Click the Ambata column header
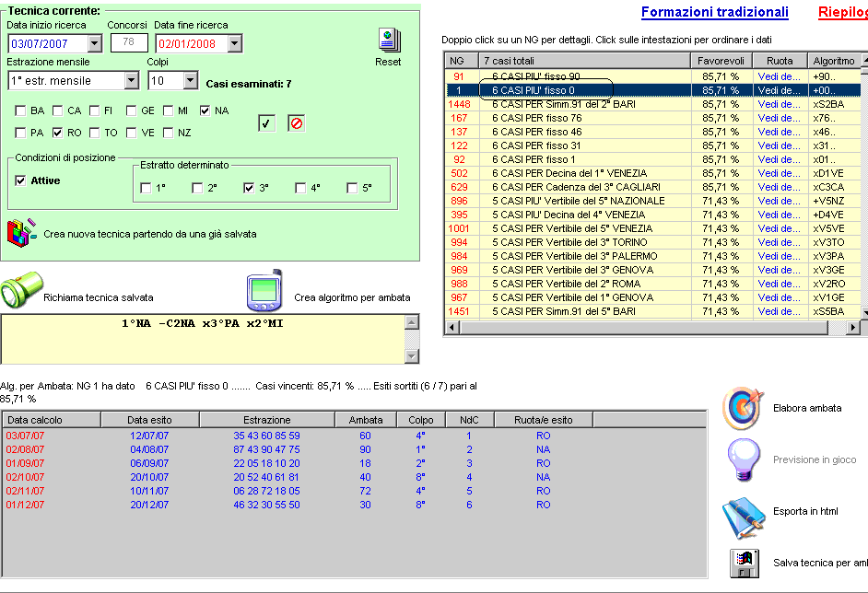The width and height of the screenshot is (868, 593). [366, 420]
